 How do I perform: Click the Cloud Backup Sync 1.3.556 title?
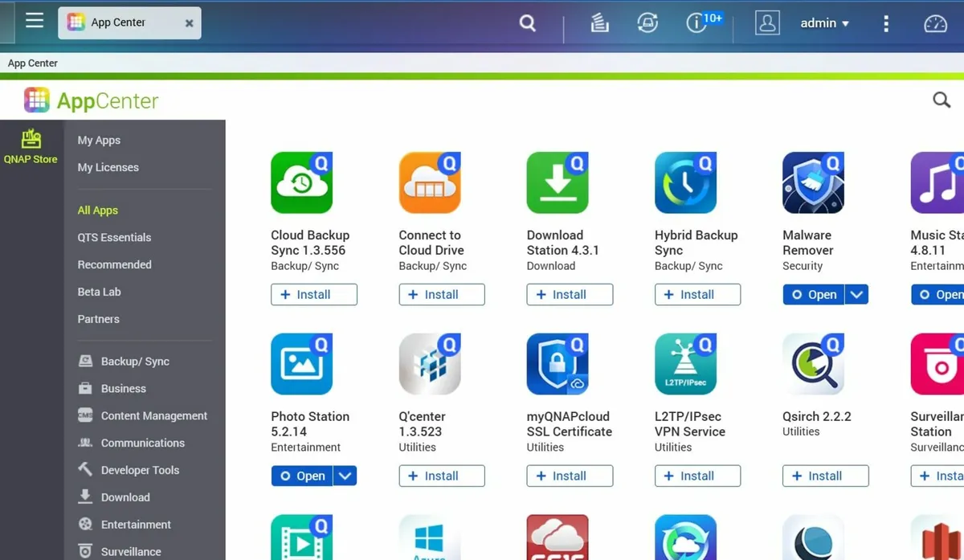coord(310,243)
